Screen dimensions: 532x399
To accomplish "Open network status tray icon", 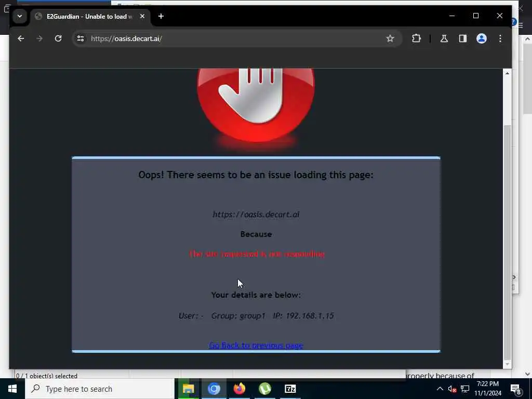I will pyautogui.click(x=465, y=389).
